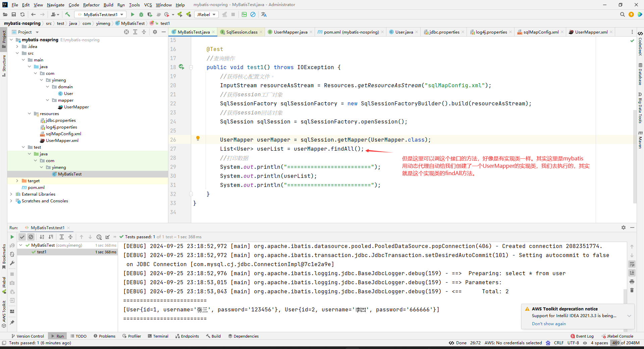Select opened file locate target icon in Project panel
644x349 pixels.
[x=126, y=32]
